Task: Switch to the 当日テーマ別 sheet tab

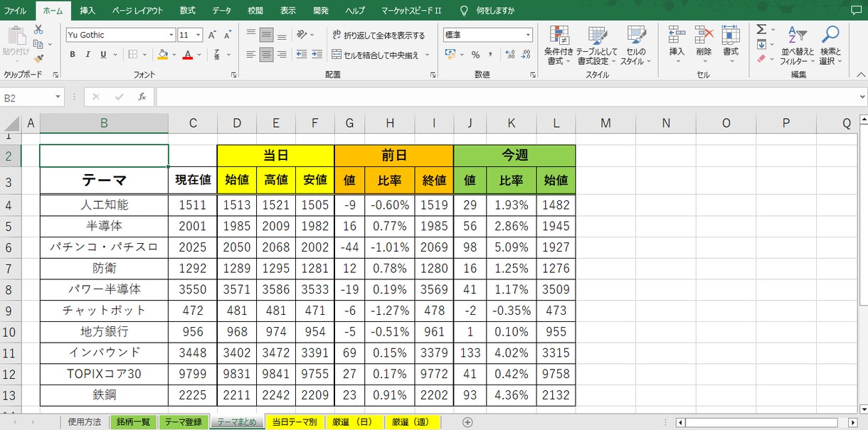Action: [x=294, y=422]
